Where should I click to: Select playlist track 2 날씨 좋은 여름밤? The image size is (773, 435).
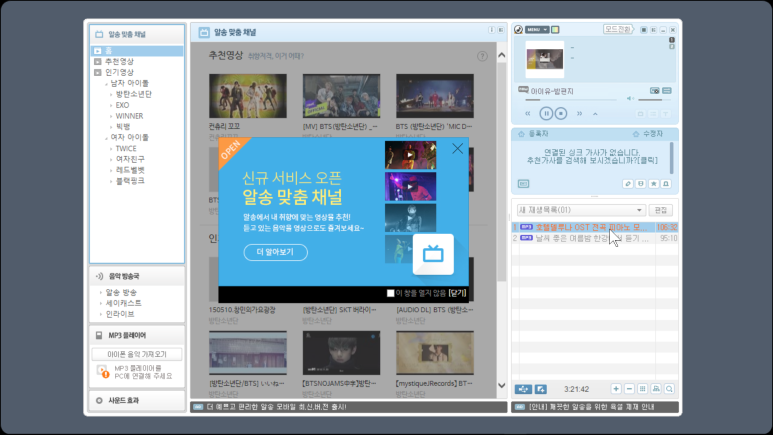click(x=595, y=238)
